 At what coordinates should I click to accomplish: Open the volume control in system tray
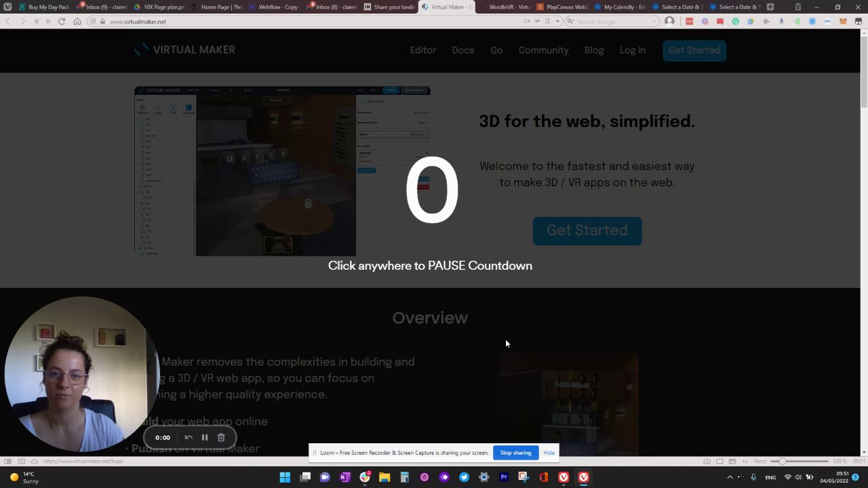798,477
